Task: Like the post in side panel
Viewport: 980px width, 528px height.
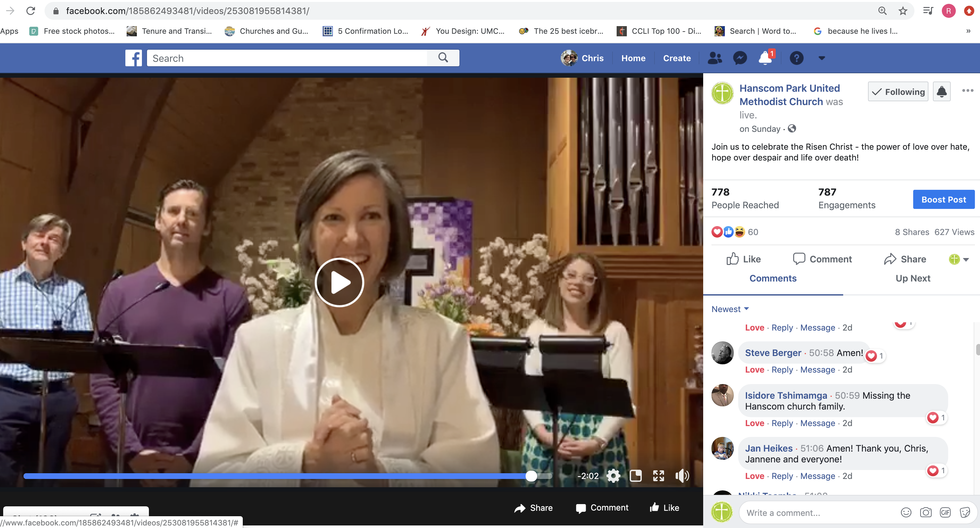Action: coord(743,259)
